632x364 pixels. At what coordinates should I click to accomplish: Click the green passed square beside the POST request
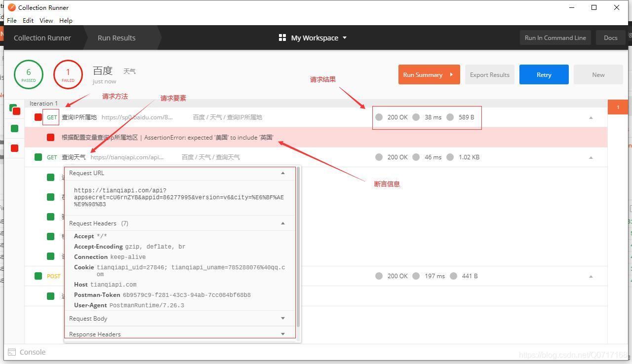click(38, 276)
